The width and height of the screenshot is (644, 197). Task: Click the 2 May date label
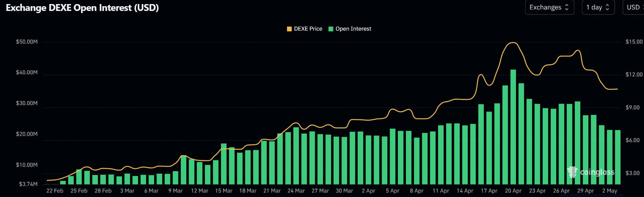pyautogui.click(x=610, y=191)
